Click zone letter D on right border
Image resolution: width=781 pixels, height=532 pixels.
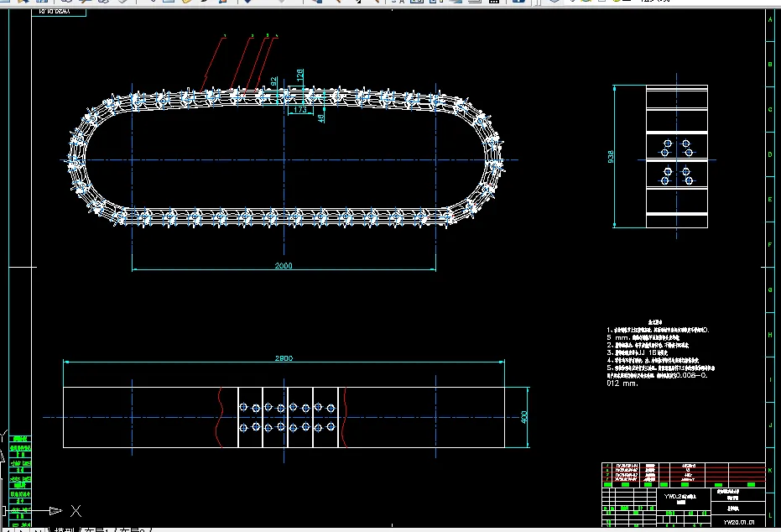pos(770,154)
